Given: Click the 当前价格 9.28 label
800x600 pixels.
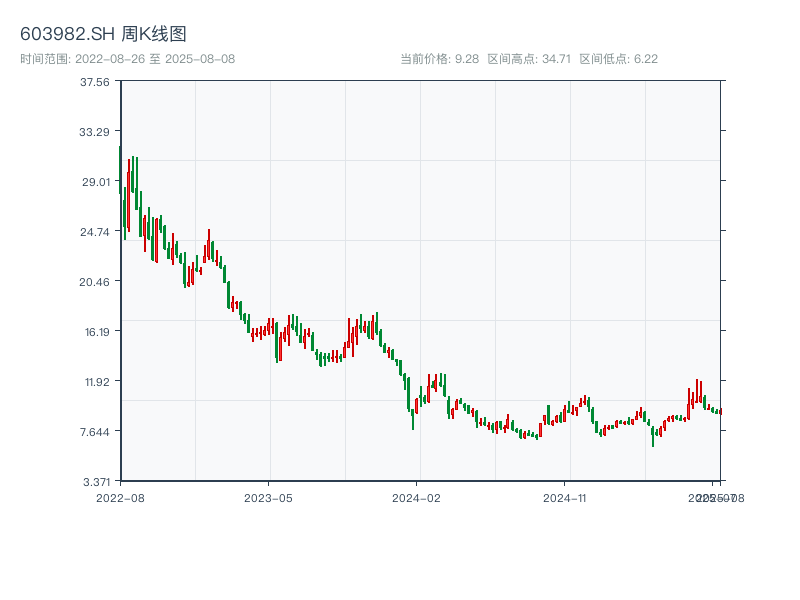Looking at the screenshot, I should tap(439, 59).
